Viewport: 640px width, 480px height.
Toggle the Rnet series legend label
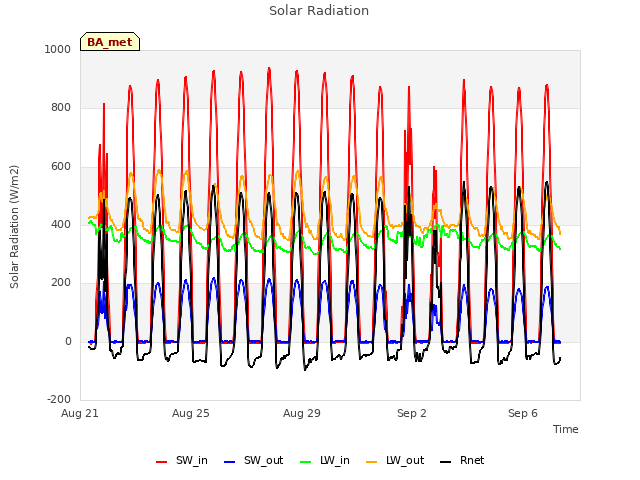pyautogui.click(x=472, y=460)
